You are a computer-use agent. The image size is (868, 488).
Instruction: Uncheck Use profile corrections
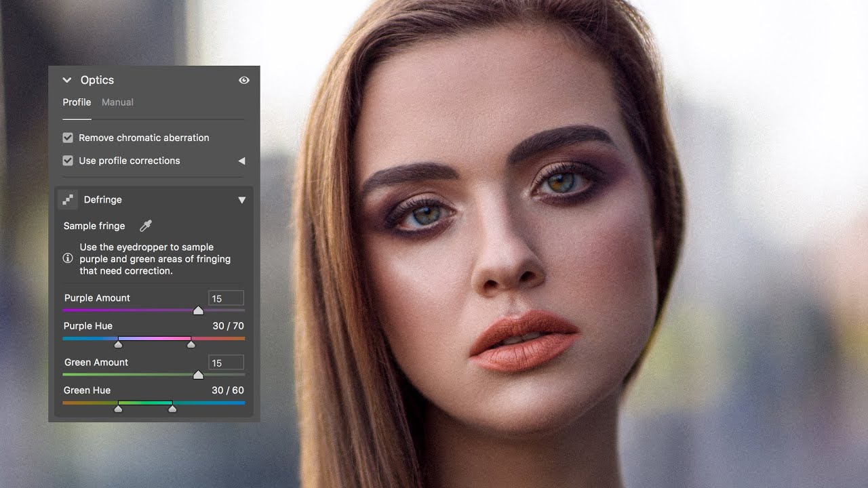(x=68, y=161)
